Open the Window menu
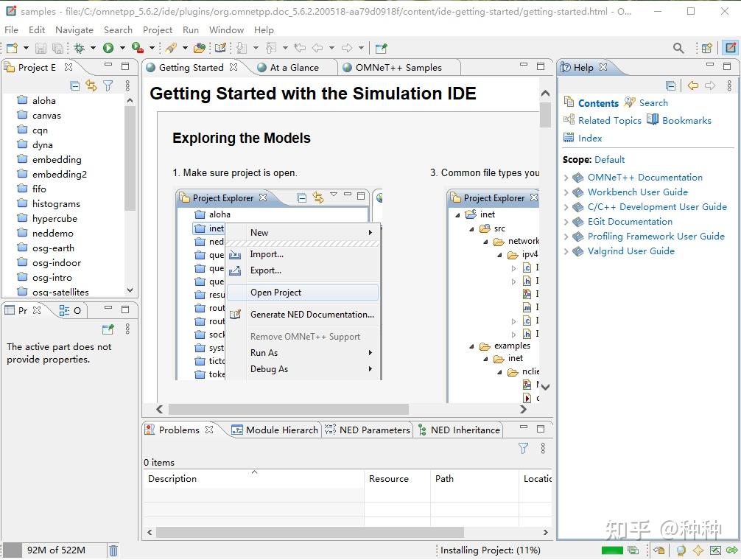This screenshot has width=741, height=560. (x=226, y=29)
